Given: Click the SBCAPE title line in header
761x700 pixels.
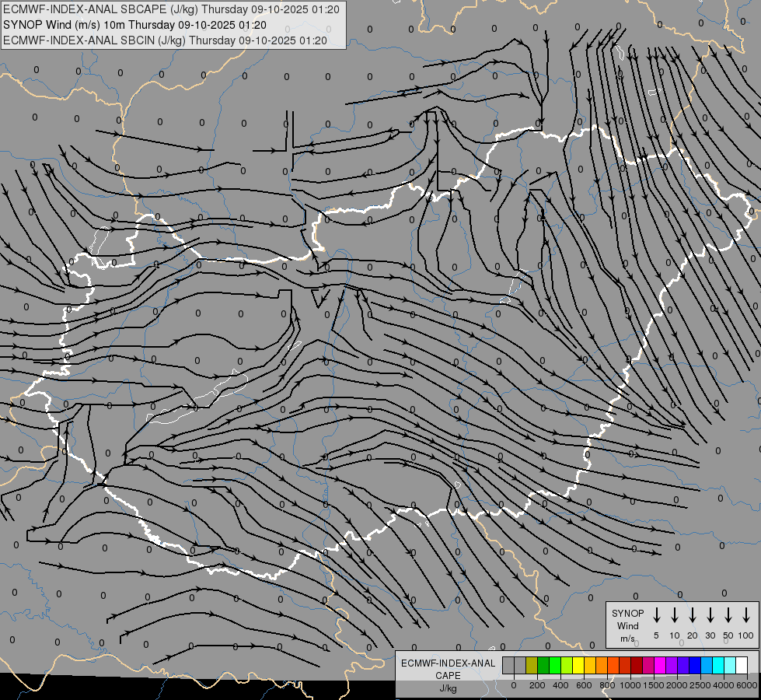Looking at the screenshot, I should (171, 9).
